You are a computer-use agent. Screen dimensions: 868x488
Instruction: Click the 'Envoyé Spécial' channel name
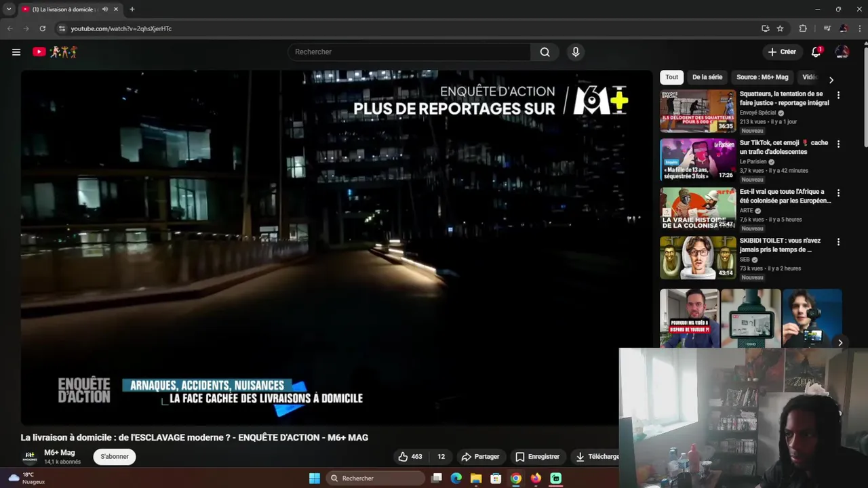[x=758, y=113]
